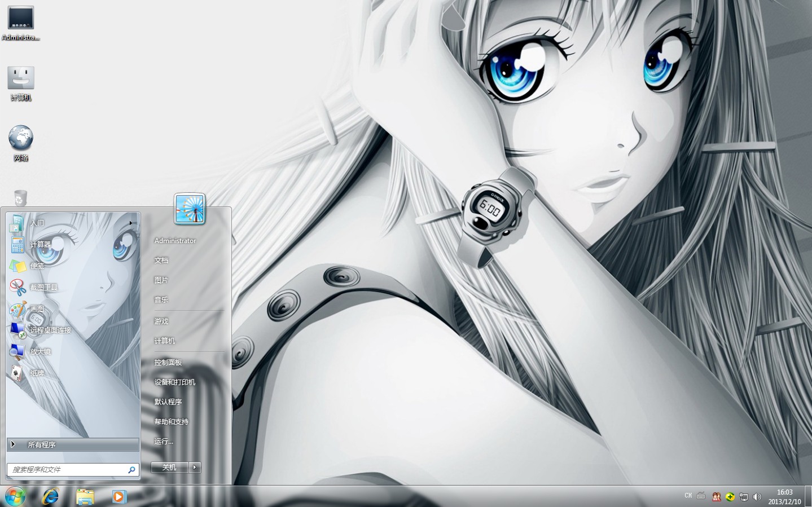Image resolution: width=812 pixels, height=507 pixels.
Task: Open file explorer from taskbar
Action: [x=85, y=496]
